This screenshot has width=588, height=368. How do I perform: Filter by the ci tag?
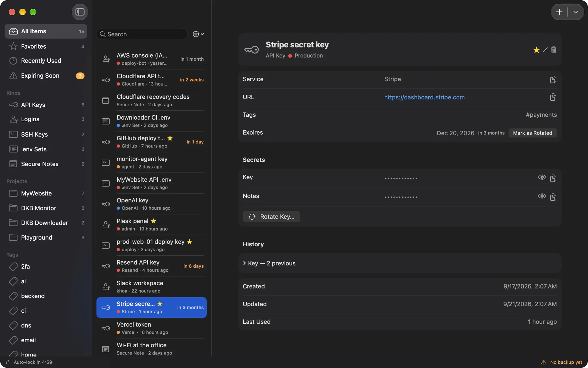(46, 310)
